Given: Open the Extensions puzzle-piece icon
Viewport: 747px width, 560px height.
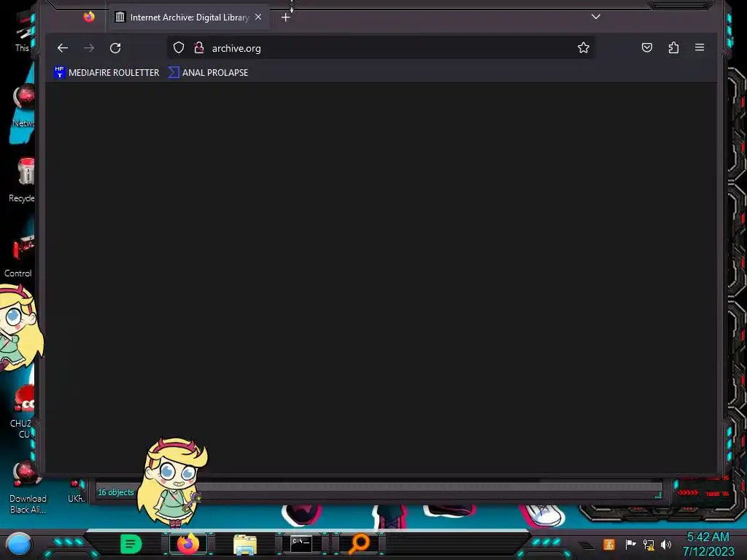Looking at the screenshot, I should (673, 47).
